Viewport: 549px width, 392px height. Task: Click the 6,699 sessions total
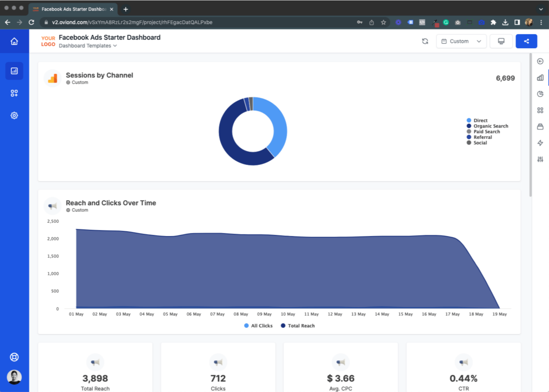pos(505,78)
